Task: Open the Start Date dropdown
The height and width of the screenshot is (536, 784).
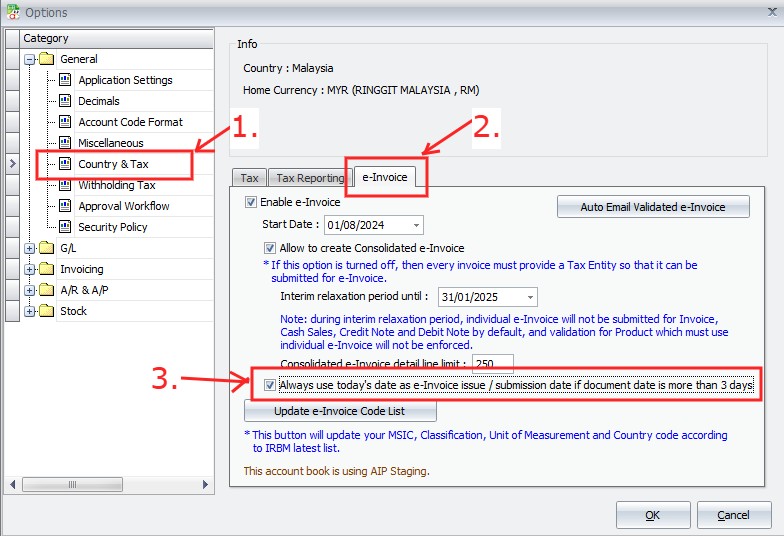Action: tap(415, 225)
